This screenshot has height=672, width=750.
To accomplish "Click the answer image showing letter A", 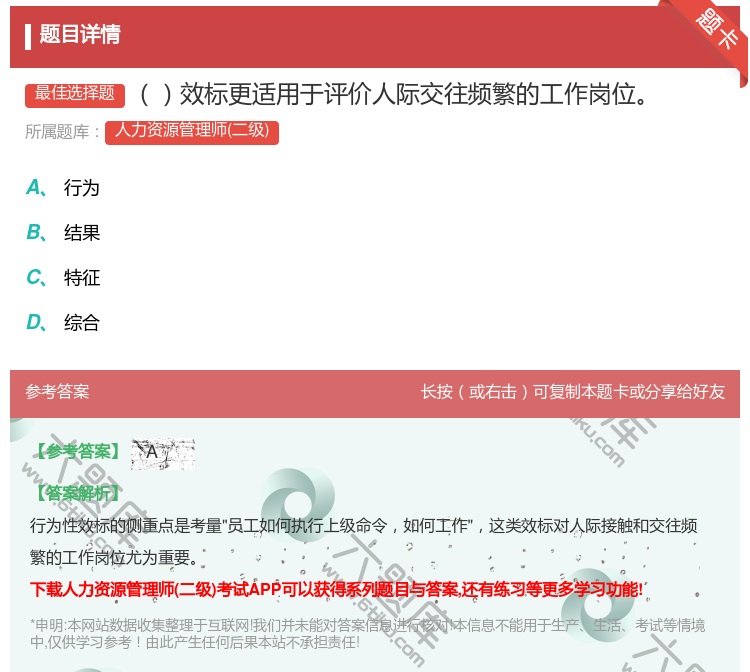I will (163, 452).
